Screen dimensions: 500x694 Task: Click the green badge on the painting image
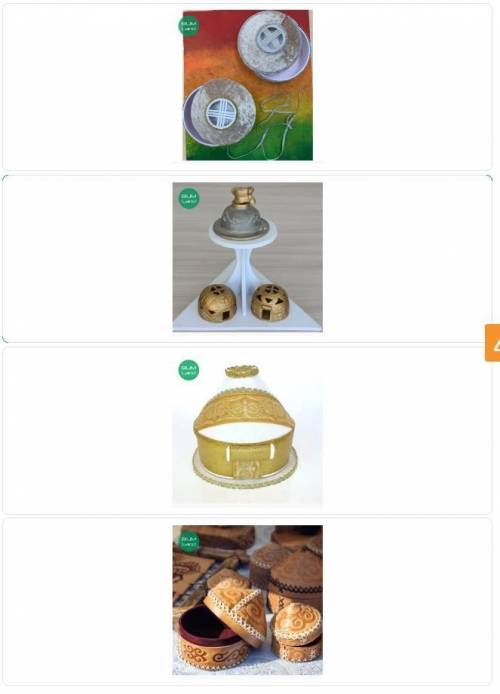(189, 26)
